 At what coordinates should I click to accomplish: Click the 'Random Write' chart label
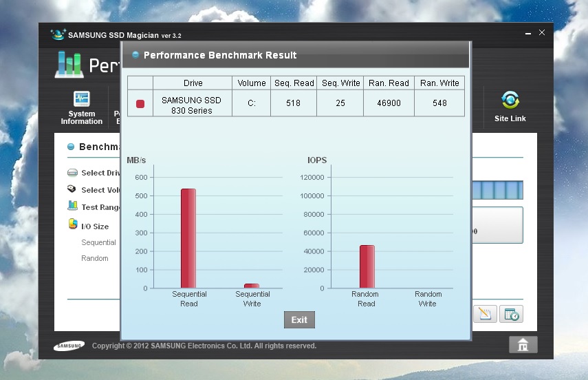pos(428,299)
